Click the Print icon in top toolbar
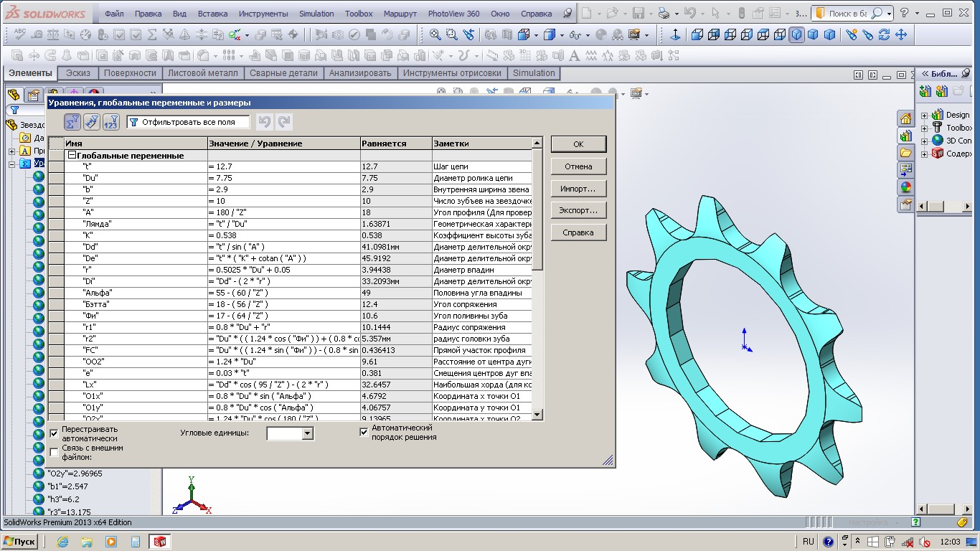The height and width of the screenshot is (551, 980). click(x=664, y=13)
